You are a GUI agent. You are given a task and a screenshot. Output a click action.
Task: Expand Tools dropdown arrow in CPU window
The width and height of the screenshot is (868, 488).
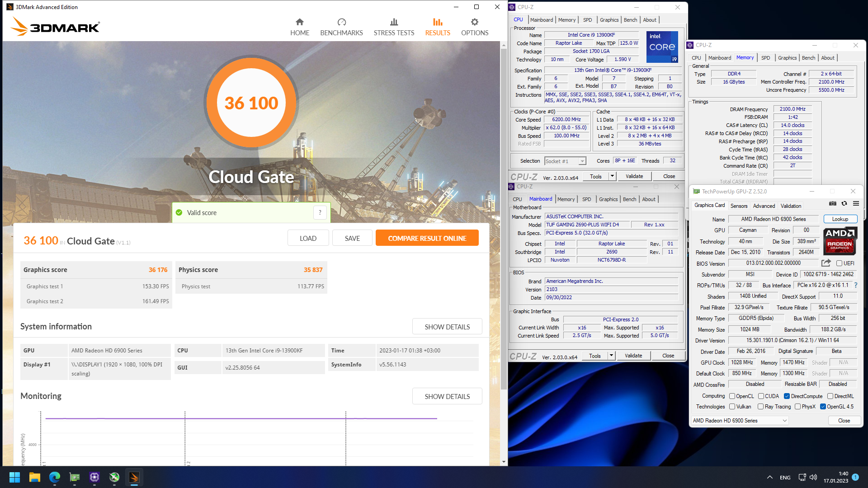click(x=612, y=176)
